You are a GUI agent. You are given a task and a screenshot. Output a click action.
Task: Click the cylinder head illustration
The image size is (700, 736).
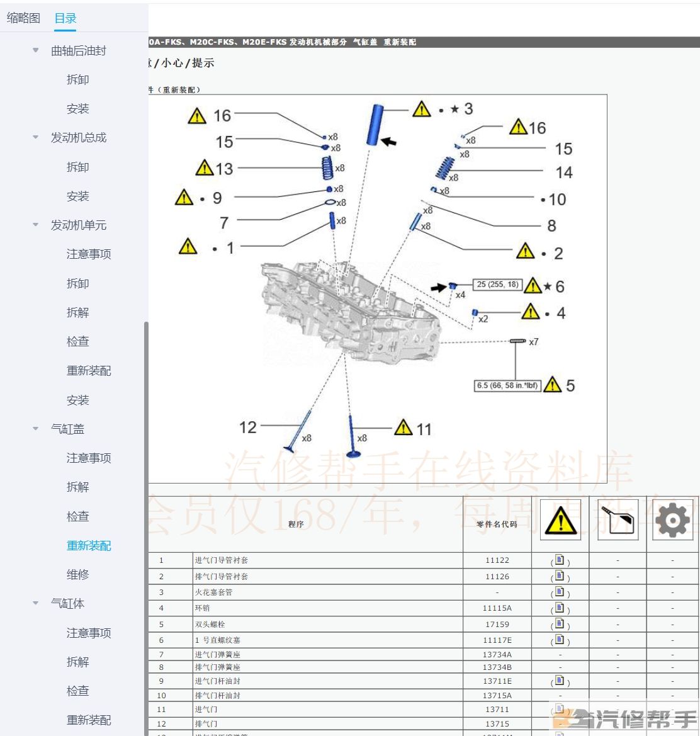click(x=351, y=313)
